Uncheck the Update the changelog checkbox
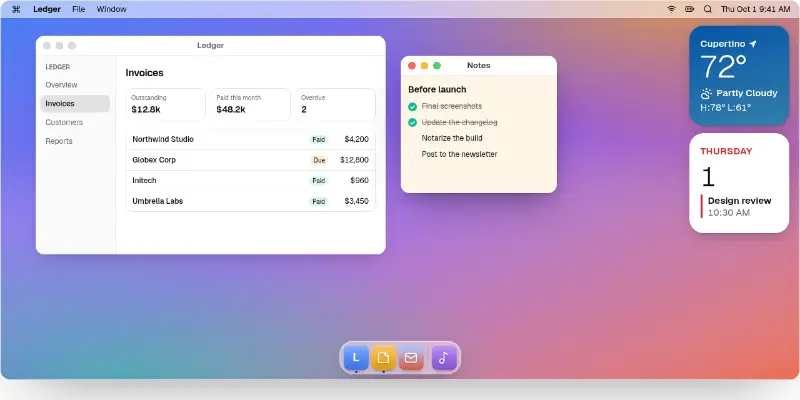Viewport: 800px width, 400px height. [x=412, y=122]
